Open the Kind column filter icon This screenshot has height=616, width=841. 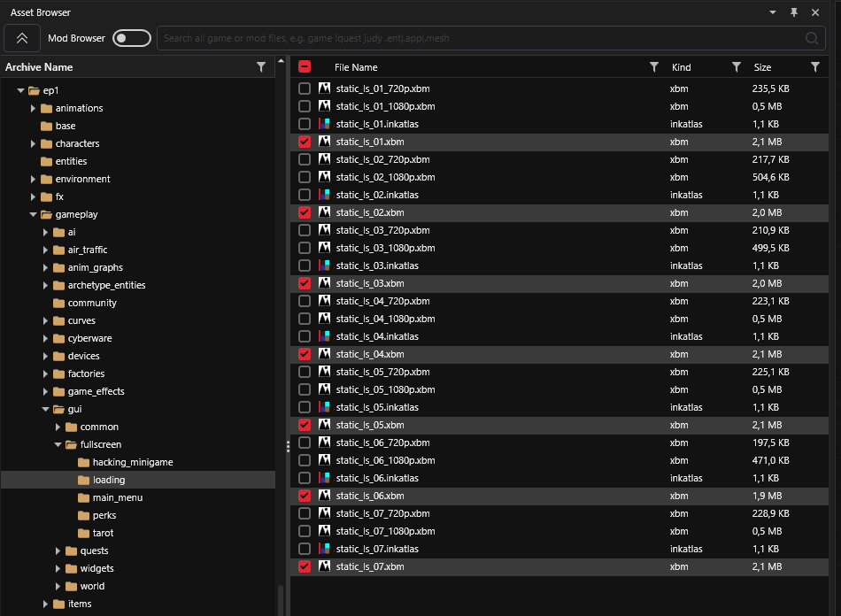coord(736,67)
